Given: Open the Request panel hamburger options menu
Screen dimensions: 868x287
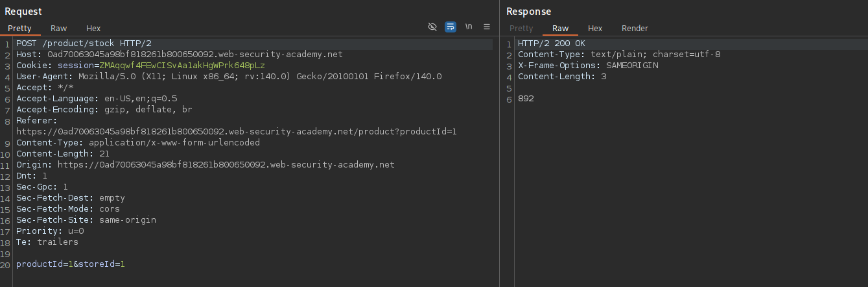Looking at the screenshot, I should (x=487, y=27).
